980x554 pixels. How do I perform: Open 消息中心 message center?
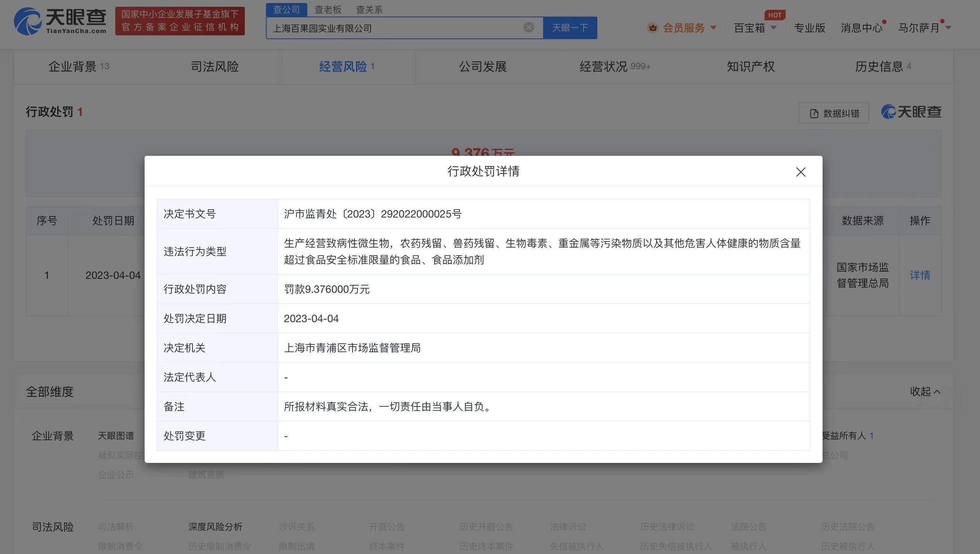click(861, 28)
